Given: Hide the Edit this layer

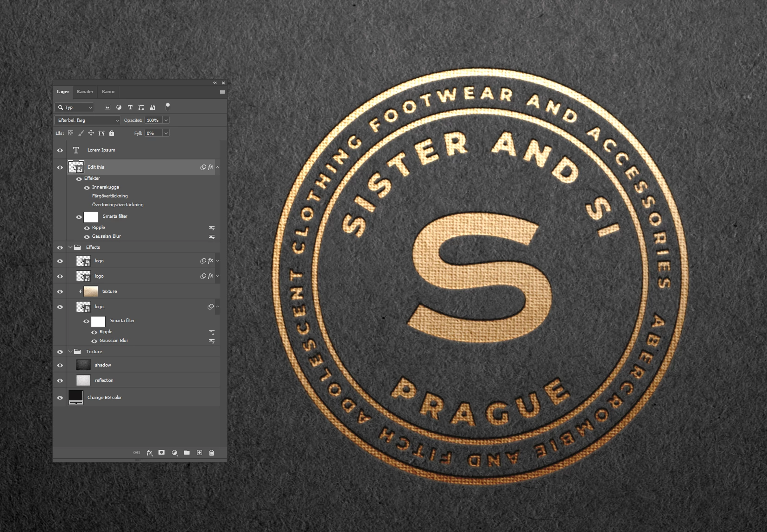Looking at the screenshot, I should coord(60,167).
